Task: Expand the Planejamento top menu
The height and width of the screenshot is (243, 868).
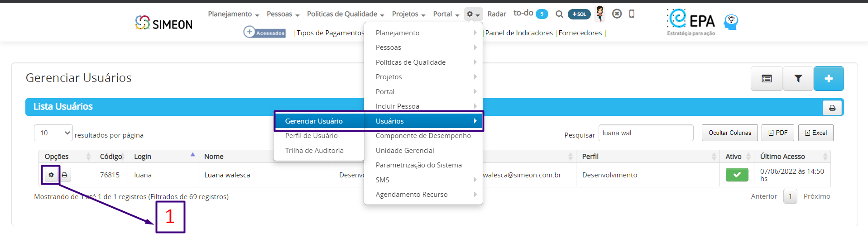Action: (x=234, y=14)
